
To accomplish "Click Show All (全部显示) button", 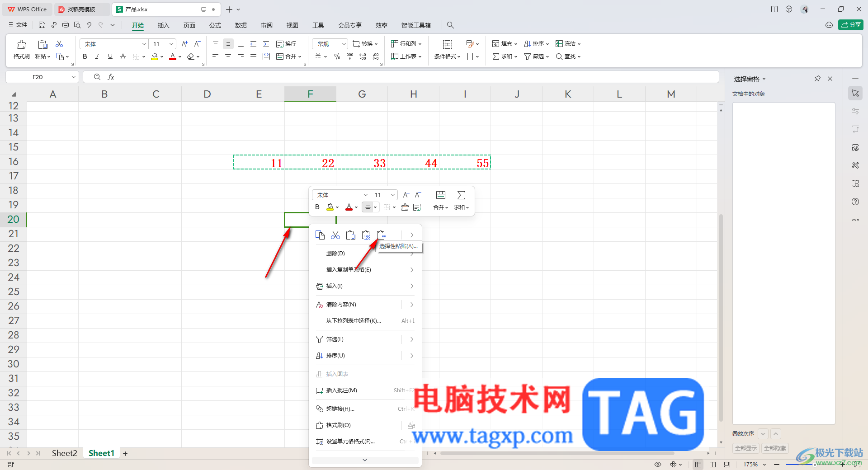I will point(746,448).
